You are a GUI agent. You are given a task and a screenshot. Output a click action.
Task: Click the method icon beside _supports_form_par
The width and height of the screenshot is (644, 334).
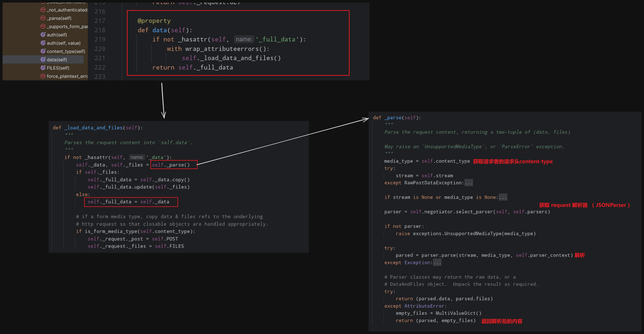[43, 26]
